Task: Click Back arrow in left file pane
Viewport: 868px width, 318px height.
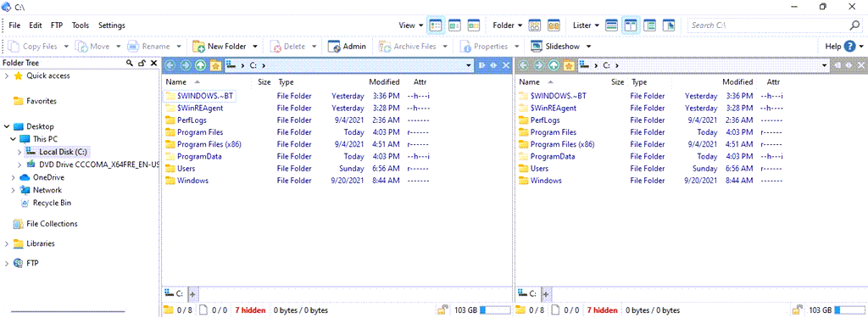Action: pyautogui.click(x=170, y=65)
